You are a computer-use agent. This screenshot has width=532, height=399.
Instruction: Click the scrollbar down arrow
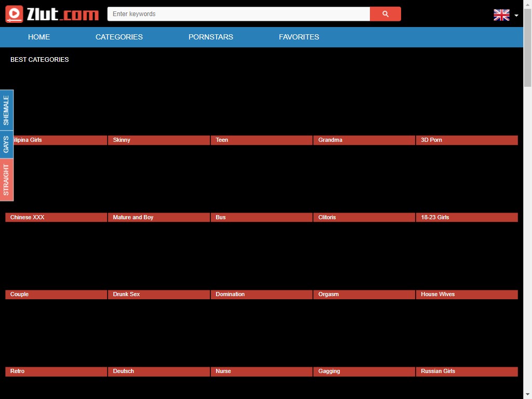528,395
